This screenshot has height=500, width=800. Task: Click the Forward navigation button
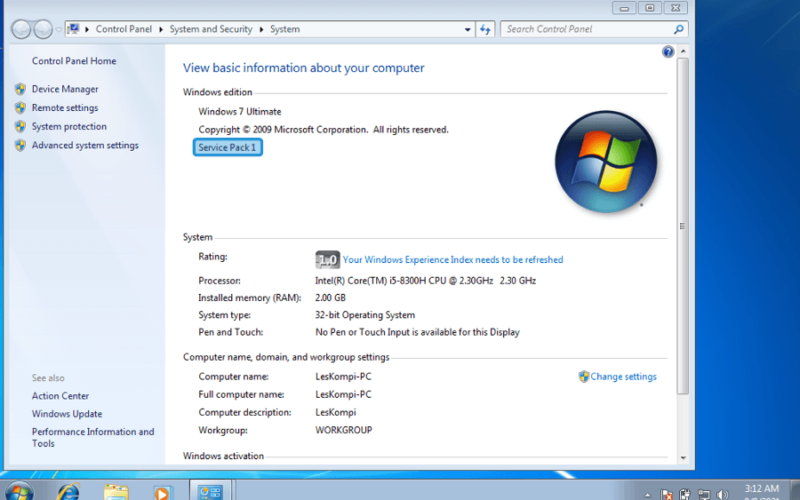pyautogui.click(x=43, y=29)
